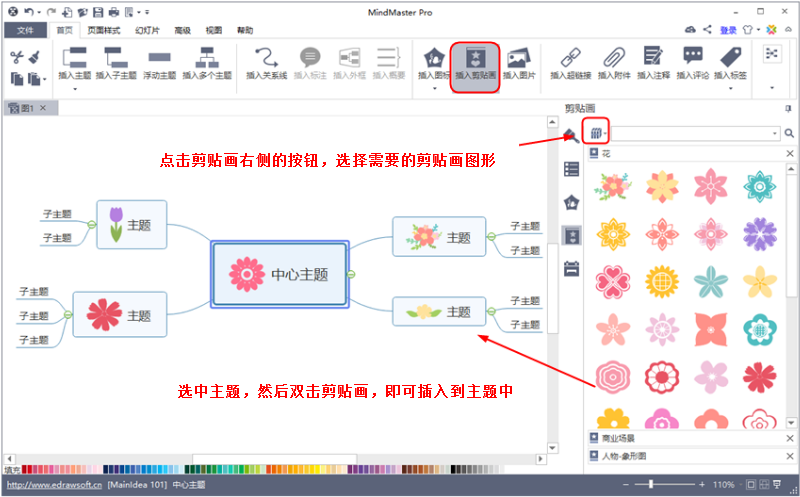Expand the Business Scene (商业场景) clipart category
The image size is (800, 497).
[686, 438]
